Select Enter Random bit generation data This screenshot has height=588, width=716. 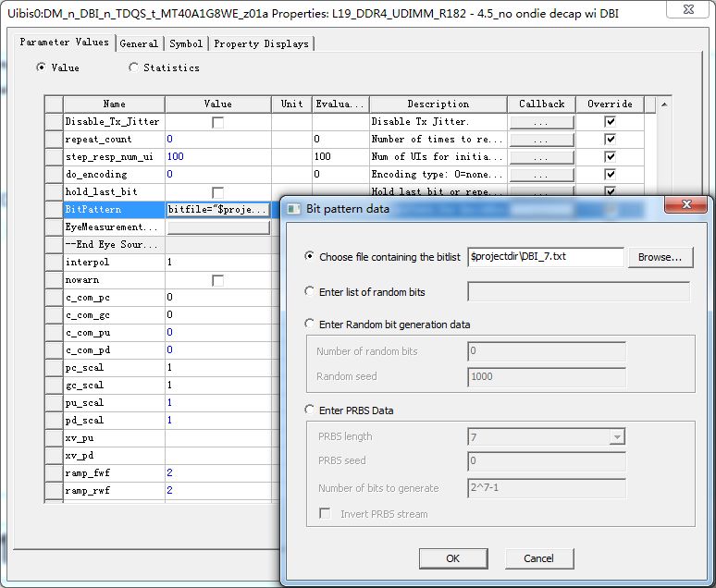310,324
